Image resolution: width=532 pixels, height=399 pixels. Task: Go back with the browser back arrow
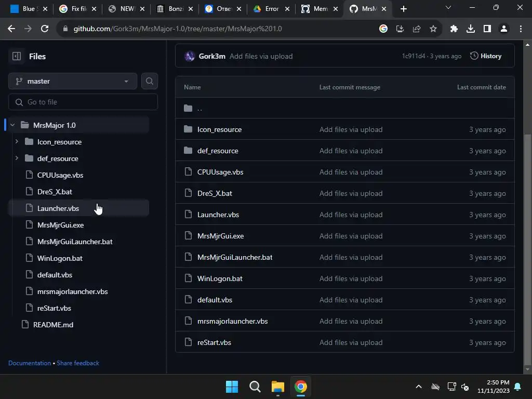[x=11, y=29]
